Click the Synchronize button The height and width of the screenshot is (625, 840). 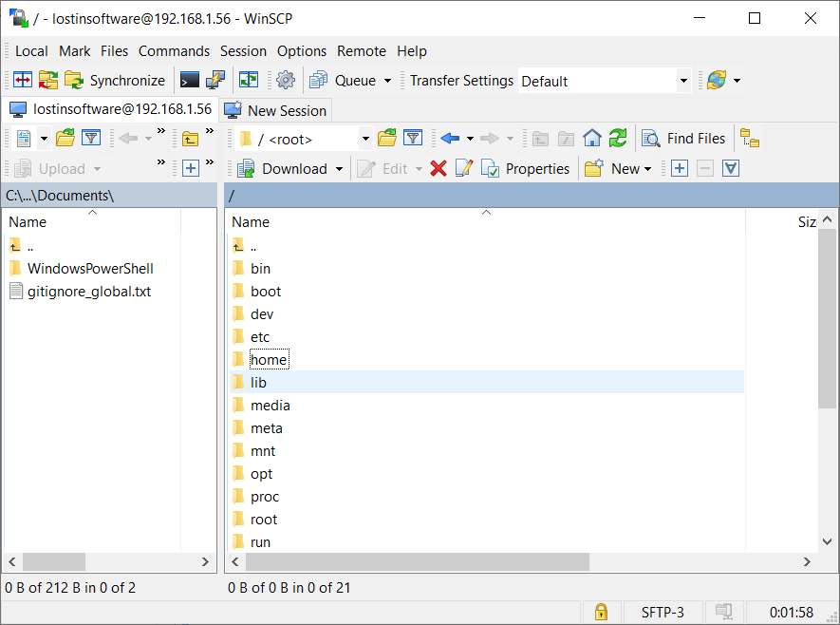click(115, 81)
